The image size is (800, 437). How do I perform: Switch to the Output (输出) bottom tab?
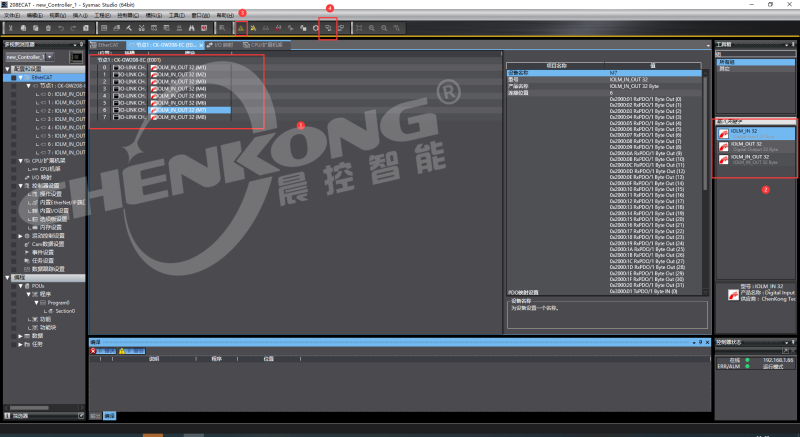coord(95,416)
